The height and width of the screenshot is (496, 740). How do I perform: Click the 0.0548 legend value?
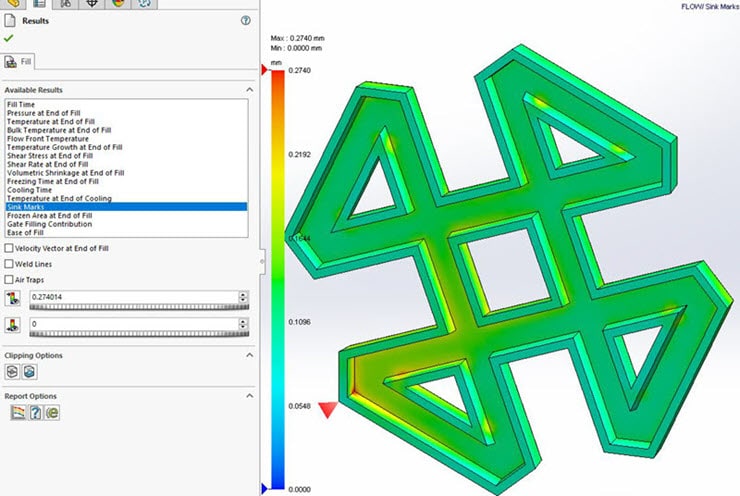(300, 406)
